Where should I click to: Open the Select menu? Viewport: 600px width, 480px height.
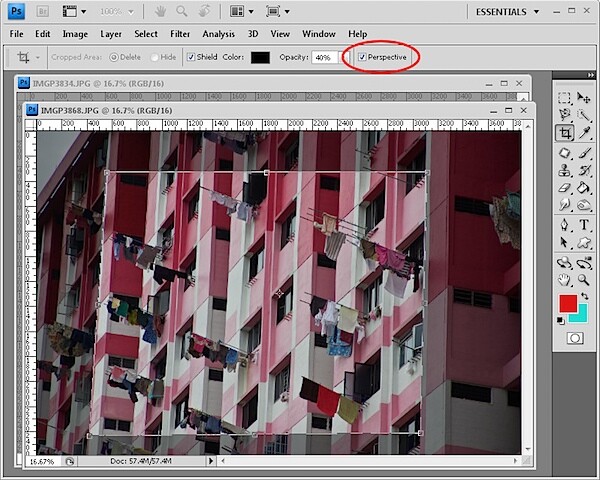(x=146, y=34)
